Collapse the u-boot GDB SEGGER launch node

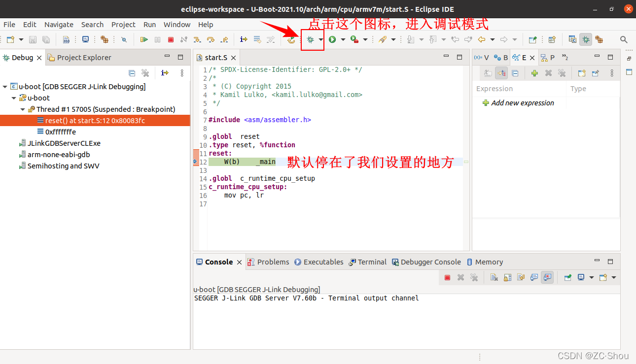[5, 87]
